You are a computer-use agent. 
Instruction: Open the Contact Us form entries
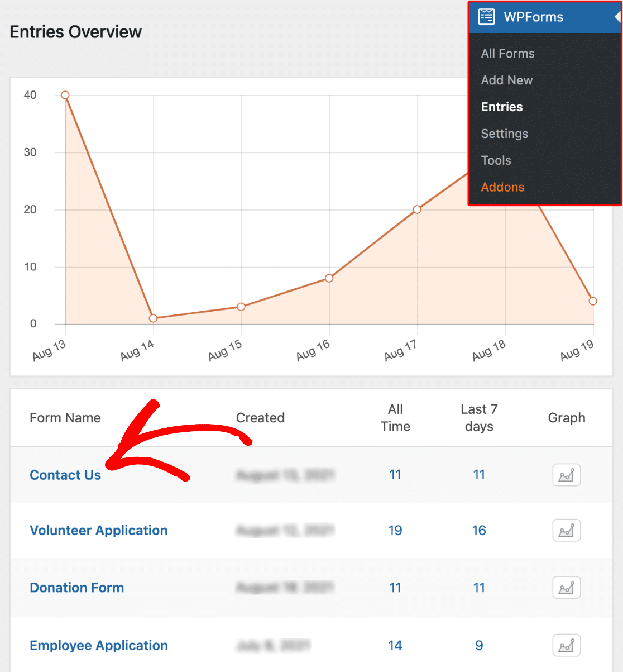click(x=65, y=475)
